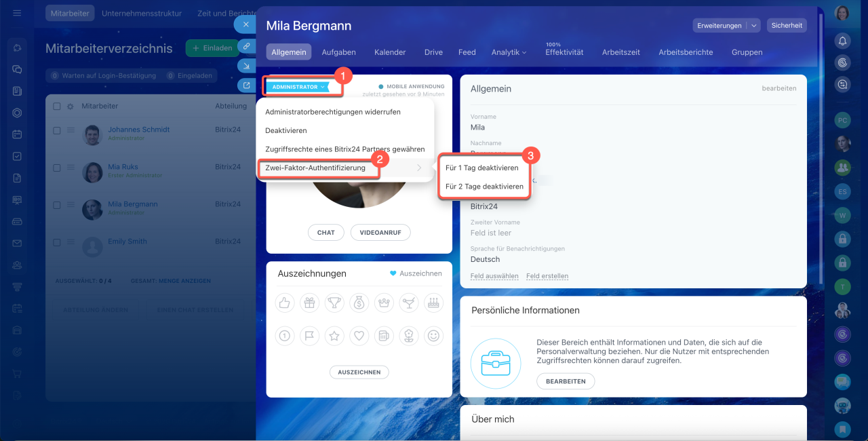Click the Feld erstellen link
The height and width of the screenshot is (441, 868).
547,276
